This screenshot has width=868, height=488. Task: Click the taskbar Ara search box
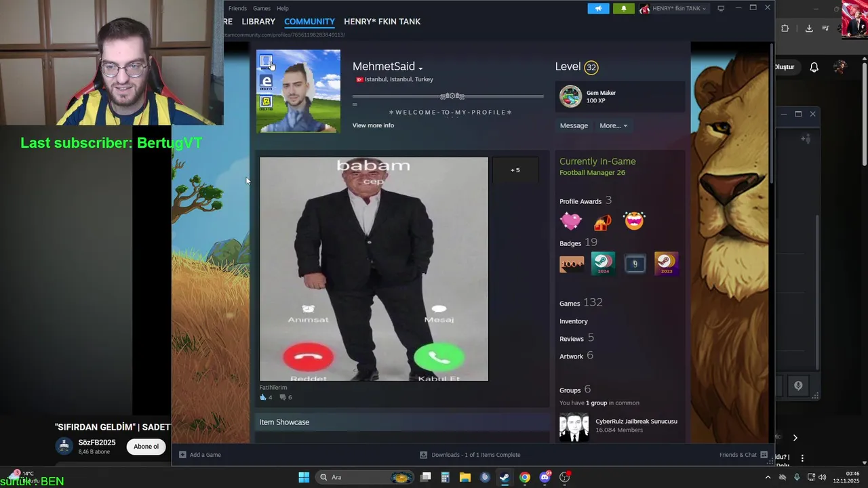[x=366, y=477]
